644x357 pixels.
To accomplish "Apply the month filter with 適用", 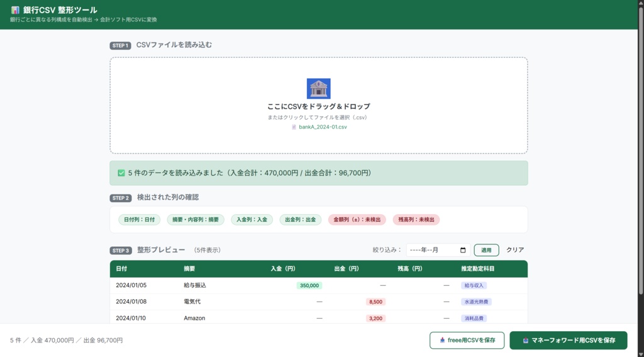I will (x=486, y=250).
